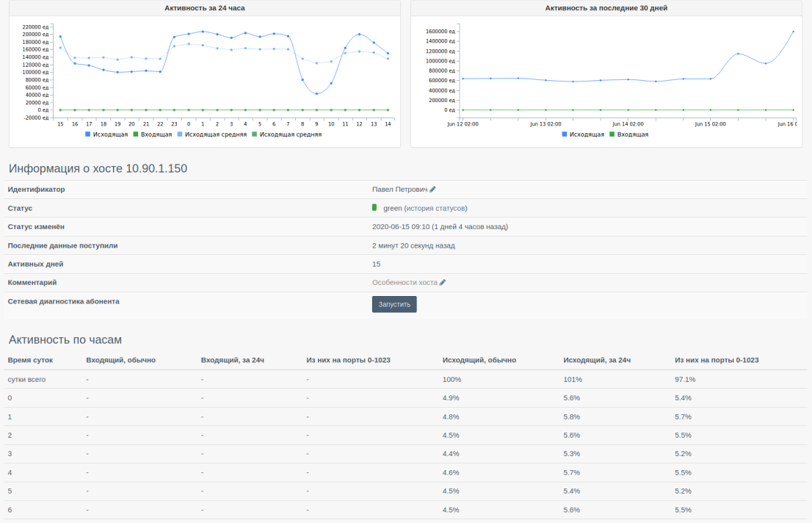Click the Павел Петрович identifier value
The height and width of the screenshot is (523, 812).
pyautogui.click(x=399, y=190)
